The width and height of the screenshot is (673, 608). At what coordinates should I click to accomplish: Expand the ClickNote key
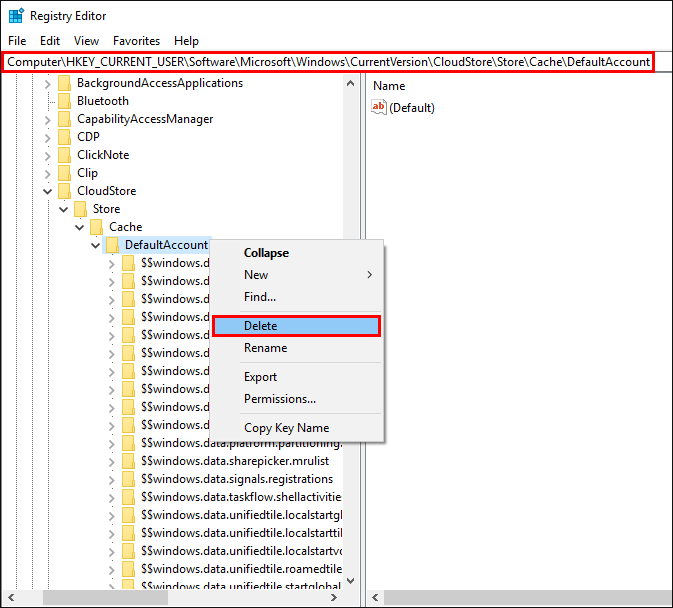click(48, 156)
